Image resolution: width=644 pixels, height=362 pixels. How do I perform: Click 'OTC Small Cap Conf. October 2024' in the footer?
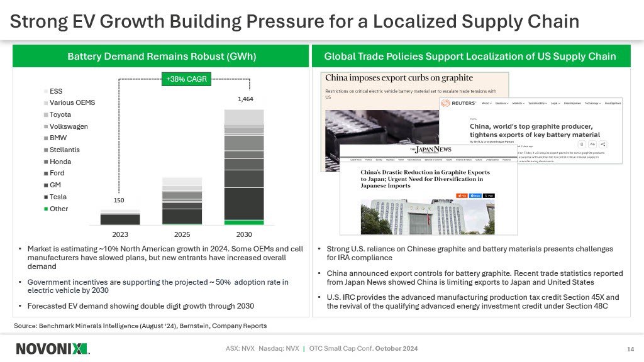(364, 348)
